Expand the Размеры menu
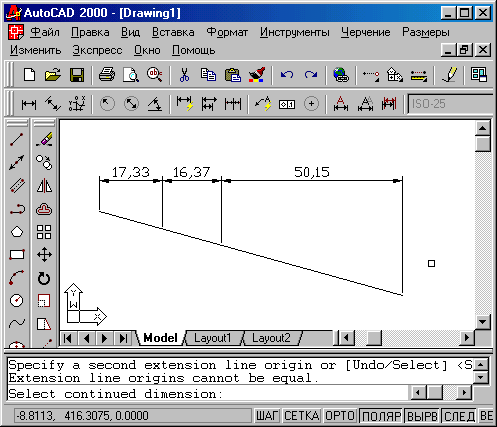Image resolution: width=497 pixels, height=427 pixels. tap(426, 32)
